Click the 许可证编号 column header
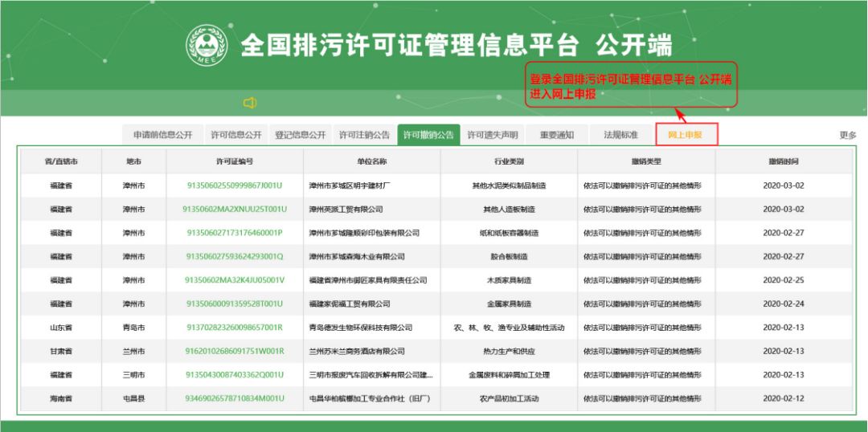This screenshot has height=432, width=868. tap(235, 161)
